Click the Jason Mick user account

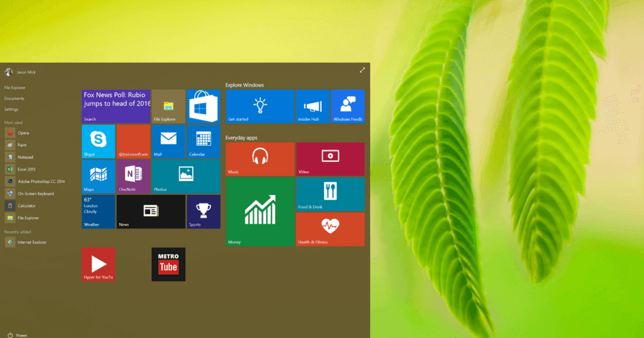point(20,72)
